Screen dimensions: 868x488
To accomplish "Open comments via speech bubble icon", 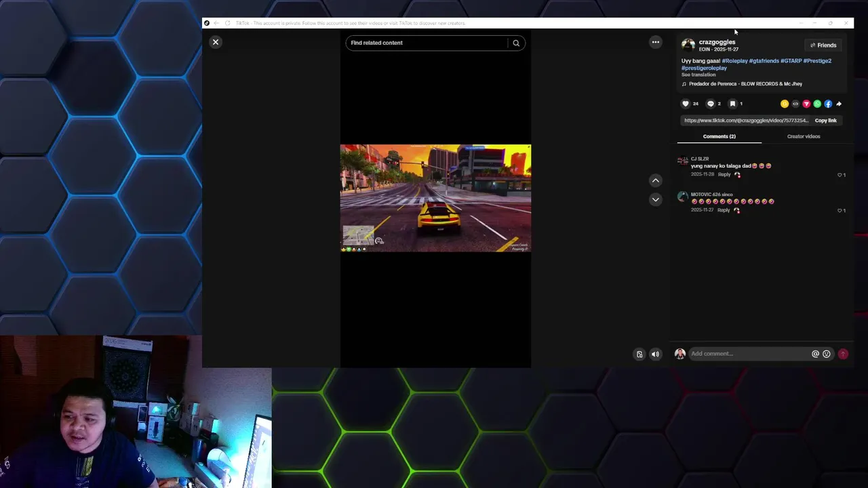I will pyautogui.click(x=710, y=104).
